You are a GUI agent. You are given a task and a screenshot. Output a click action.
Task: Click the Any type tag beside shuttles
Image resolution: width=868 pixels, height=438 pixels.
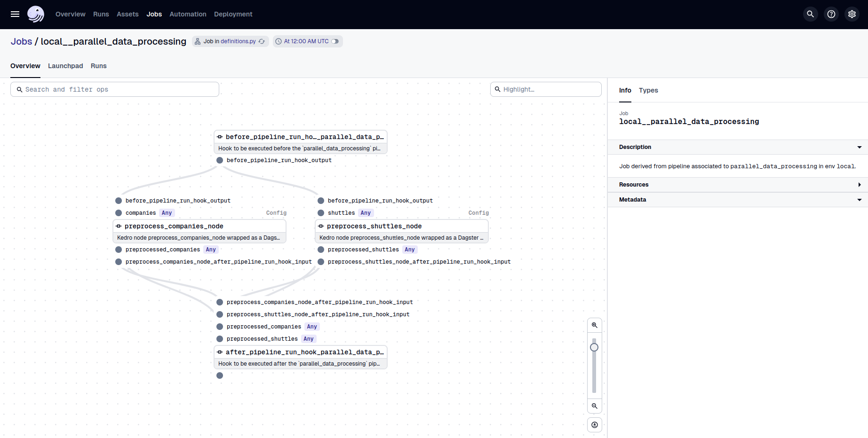(366, 213)
